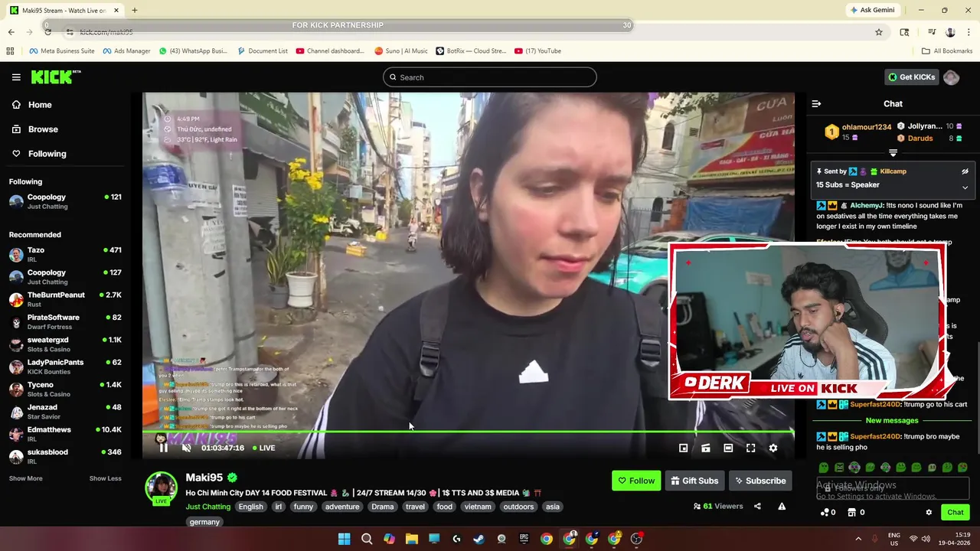
Task: Open Maki95 profile avatar
Action: [x=161, y=488]
